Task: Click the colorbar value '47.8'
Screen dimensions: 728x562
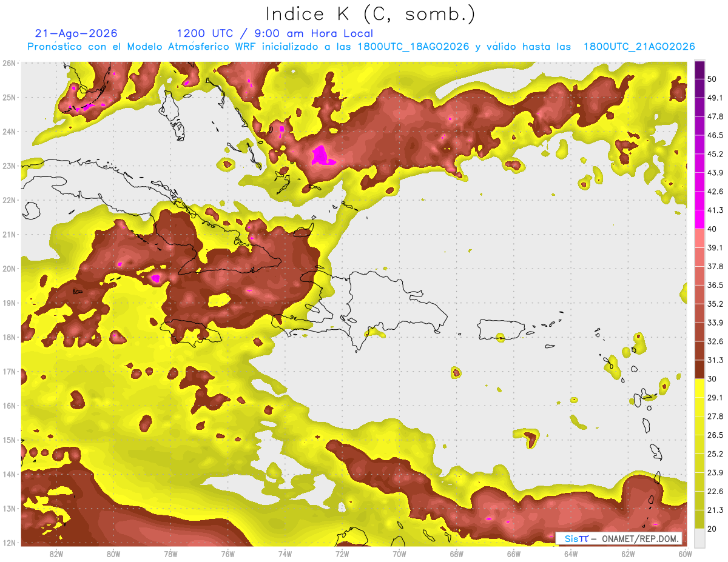Action: (x=715, y=116)
